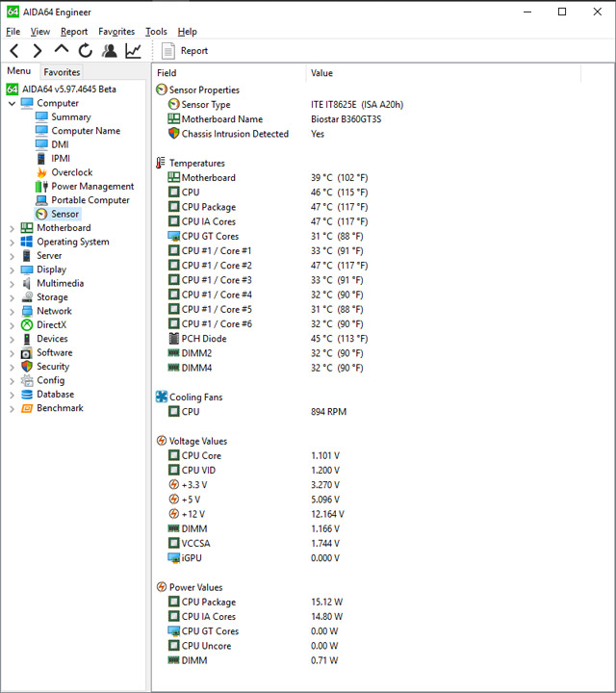Click the Operating System Windows logo icon
616x693 pixels.
click(27, 242)
